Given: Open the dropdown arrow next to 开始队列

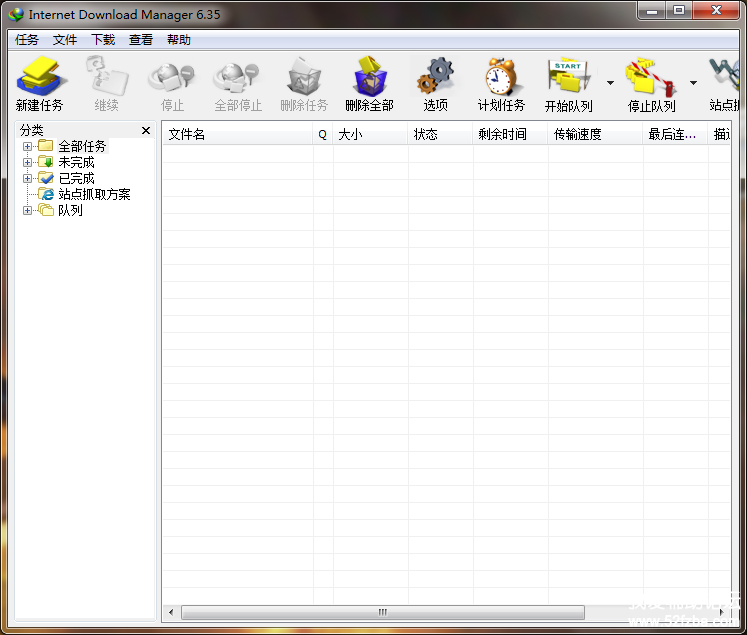Looking at the screenshot, I should 610,83.
